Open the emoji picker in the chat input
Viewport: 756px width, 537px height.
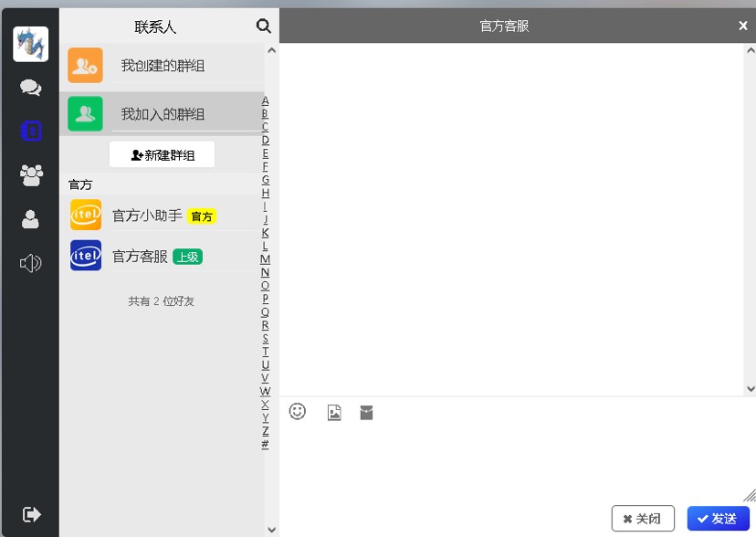tap(298, 412)
